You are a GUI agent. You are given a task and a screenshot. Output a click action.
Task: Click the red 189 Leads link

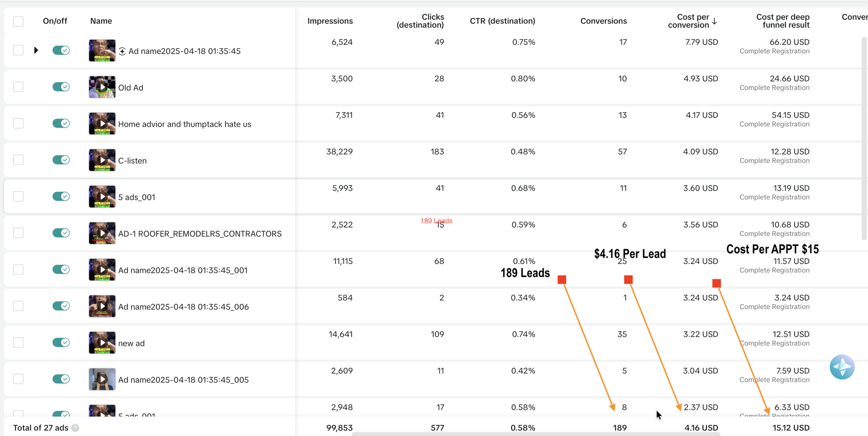tap(436, 221)
